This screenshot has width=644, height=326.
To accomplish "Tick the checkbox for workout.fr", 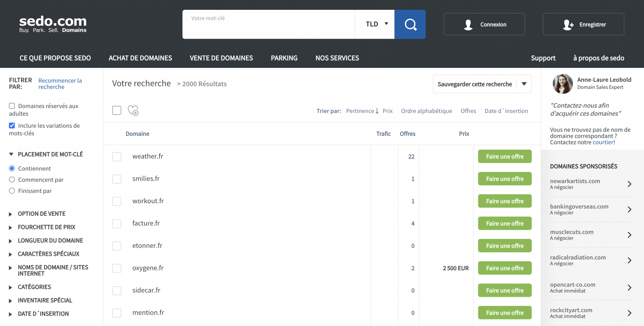I will [117, 201].
